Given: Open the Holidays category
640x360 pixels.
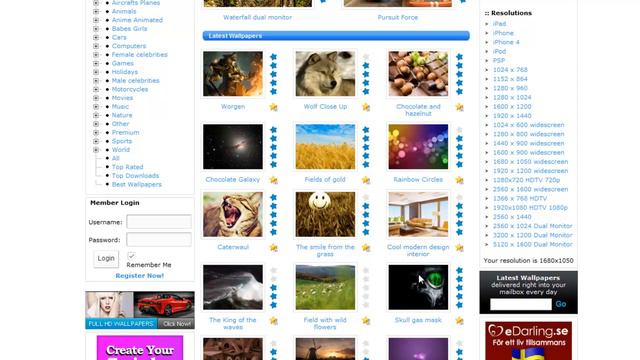Looking at the screenshot, I should tap(124, 72).
